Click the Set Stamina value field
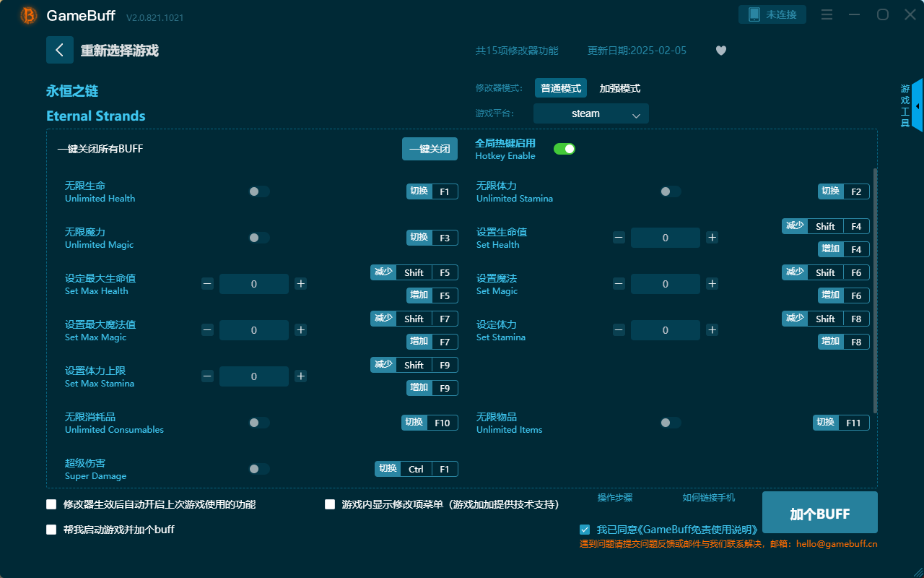Image resolution: width=924 pixels, height=578 pixels. (x=666, y=330)
